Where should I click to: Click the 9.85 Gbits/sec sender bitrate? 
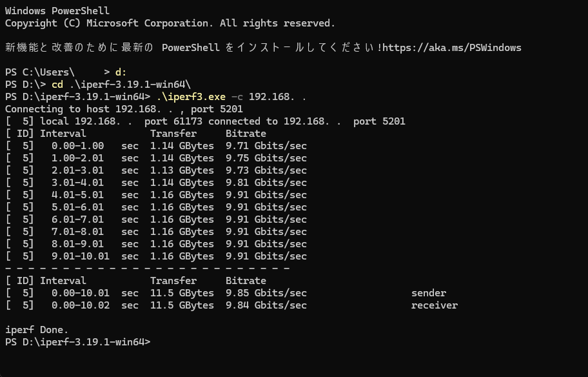click(266, 293)
